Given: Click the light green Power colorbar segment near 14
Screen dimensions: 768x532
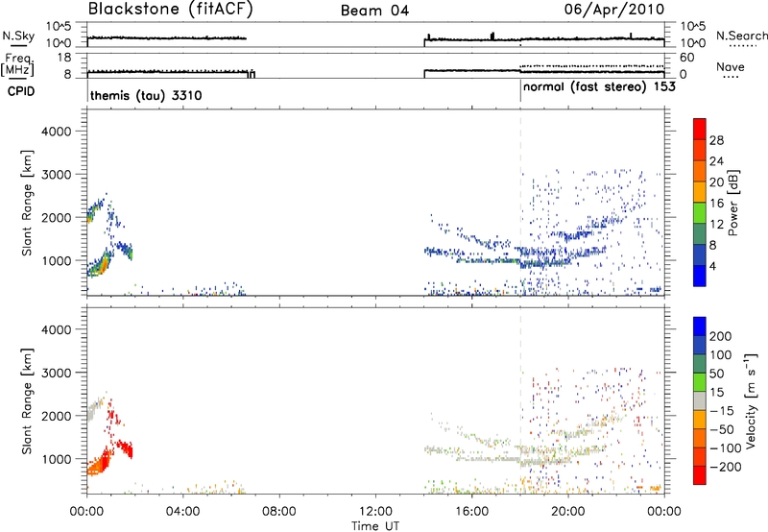Looking at the screenshot, I should [x=700, y=213].
